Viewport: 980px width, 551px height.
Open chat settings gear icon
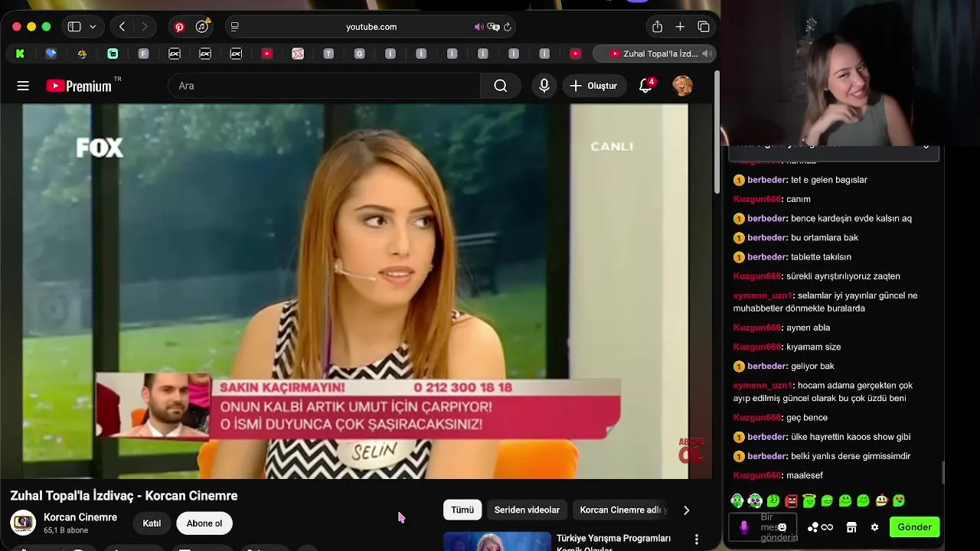tap(874, 527)
